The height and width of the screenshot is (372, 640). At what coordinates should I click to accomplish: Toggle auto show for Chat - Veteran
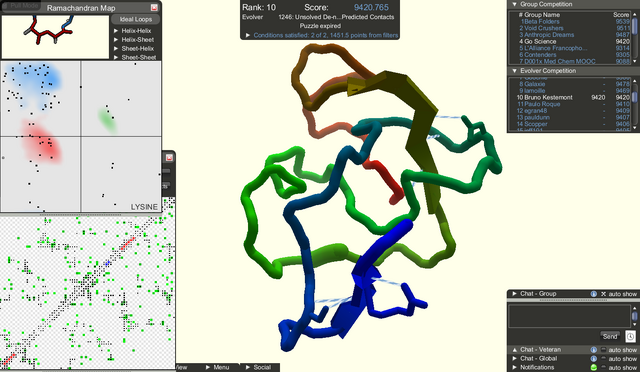(x=604, y=350)
